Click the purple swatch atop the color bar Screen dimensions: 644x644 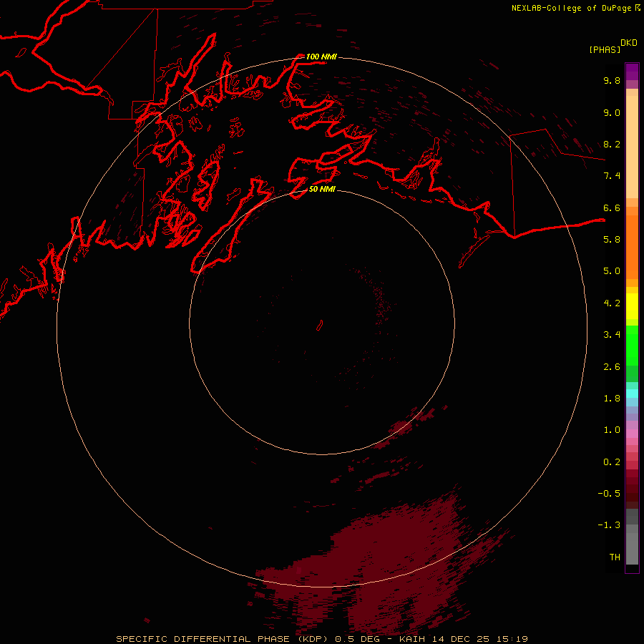(632, 72)
